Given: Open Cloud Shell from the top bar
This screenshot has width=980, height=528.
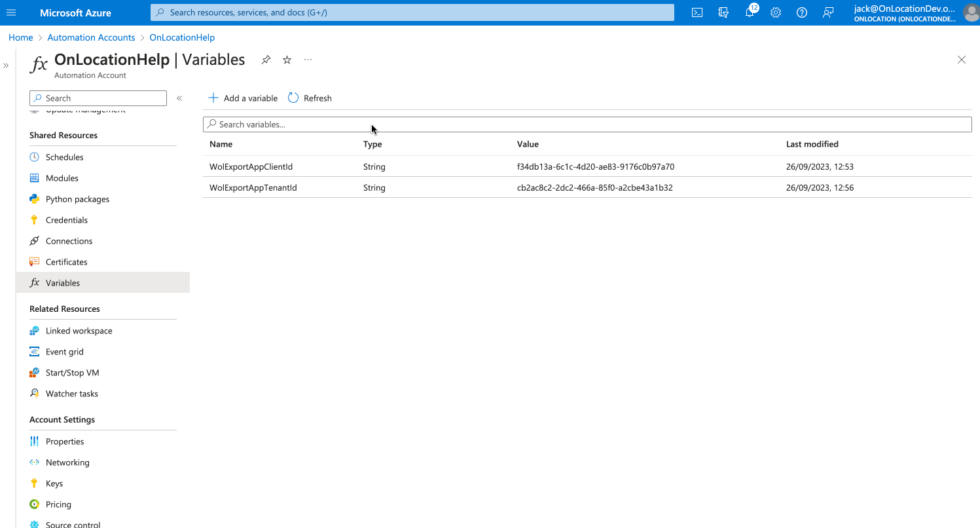Looking at the screenshot, I should click(697, 12).
